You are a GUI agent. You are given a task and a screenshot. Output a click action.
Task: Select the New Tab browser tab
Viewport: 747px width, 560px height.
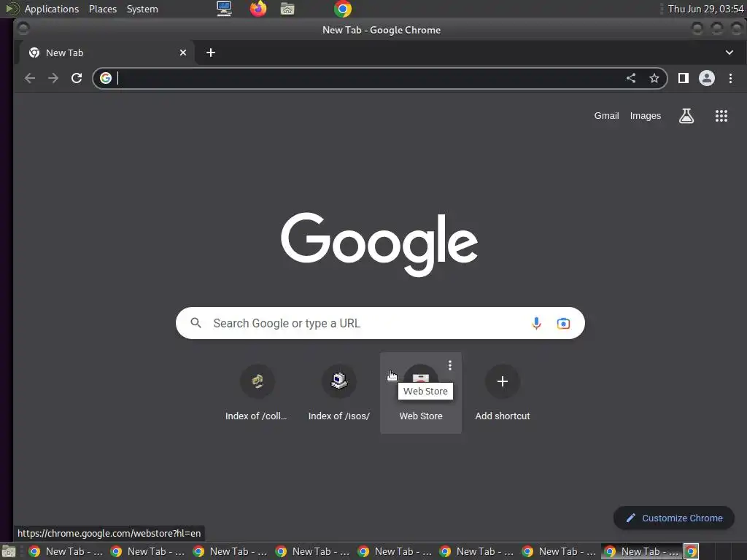pos(107,52)
